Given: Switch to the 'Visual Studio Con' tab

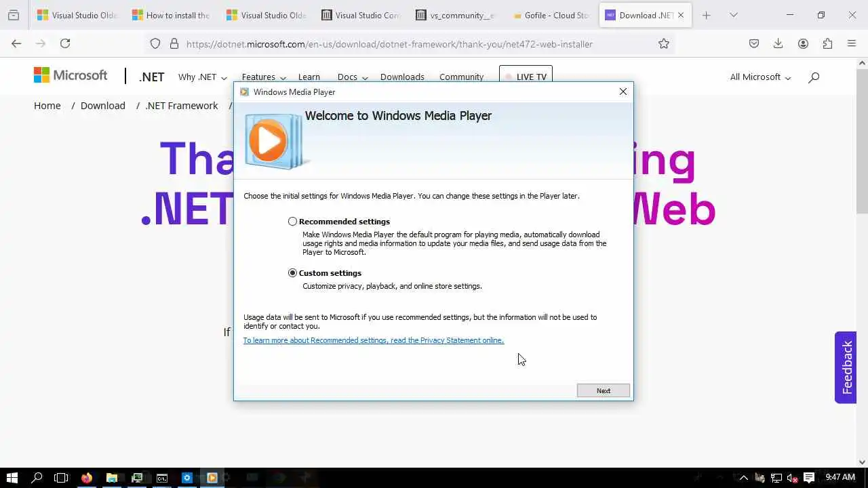Looking at the screenshot, I should (361, 15).
